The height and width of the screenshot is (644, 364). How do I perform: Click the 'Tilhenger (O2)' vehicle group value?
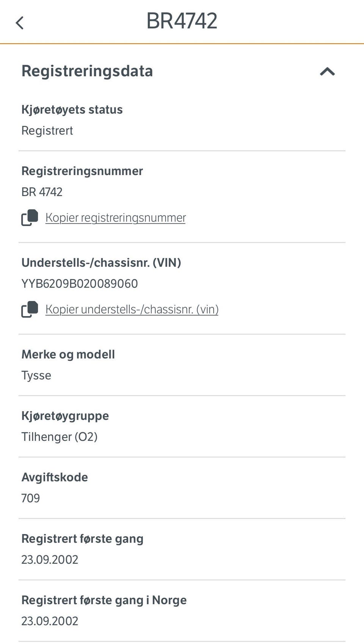[x=59, y=437]
